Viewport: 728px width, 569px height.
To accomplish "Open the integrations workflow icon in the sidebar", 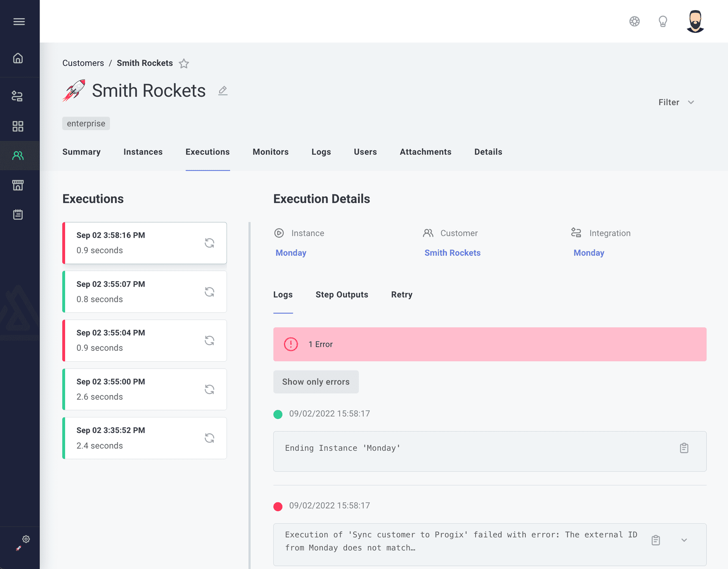I will click(x=17, y=96).
